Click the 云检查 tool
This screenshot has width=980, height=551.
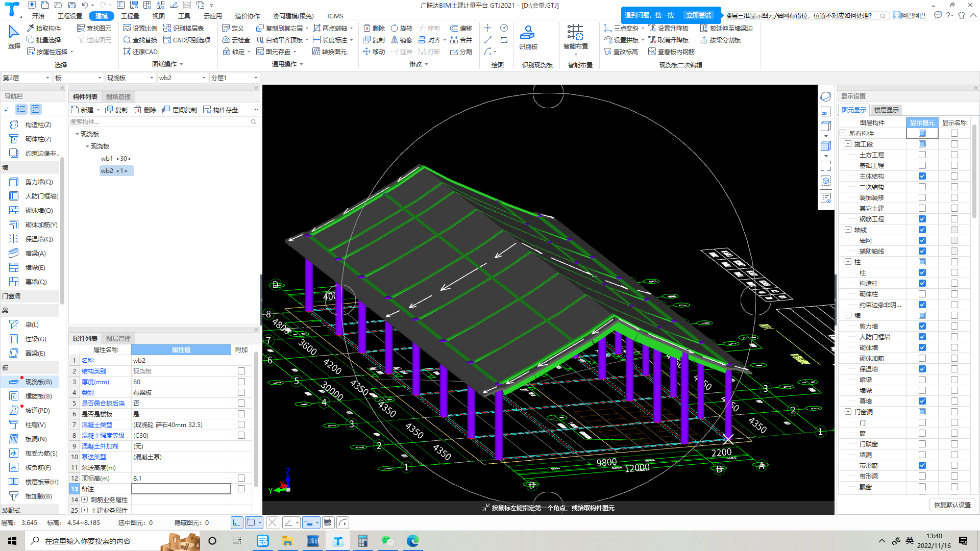coord(236,40)
